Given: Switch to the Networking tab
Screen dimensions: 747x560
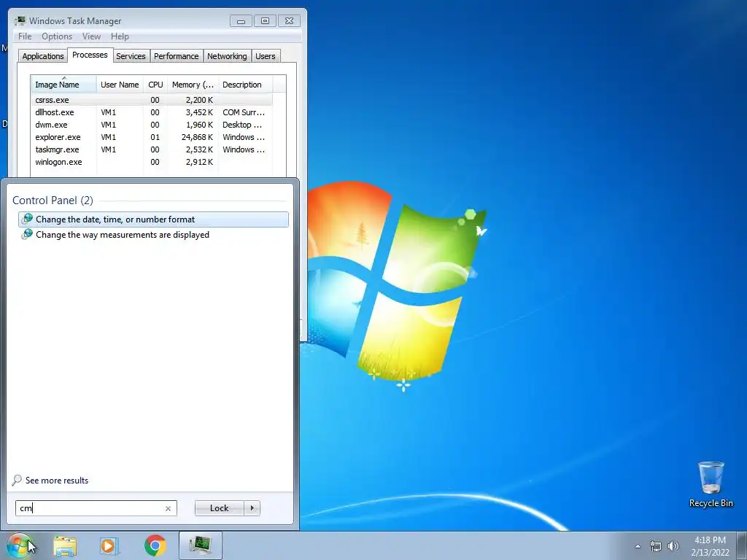Looking at the screenshot, I should pos(227,56).
